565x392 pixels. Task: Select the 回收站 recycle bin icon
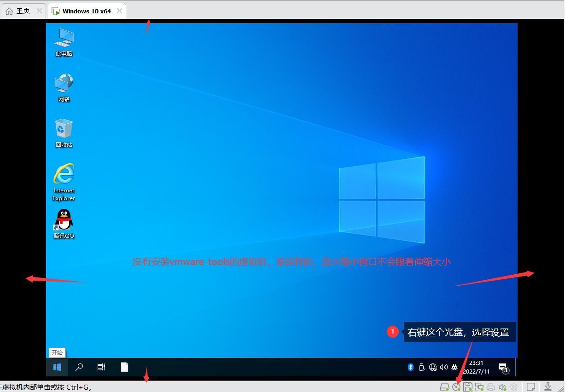(x=64, y=133)
